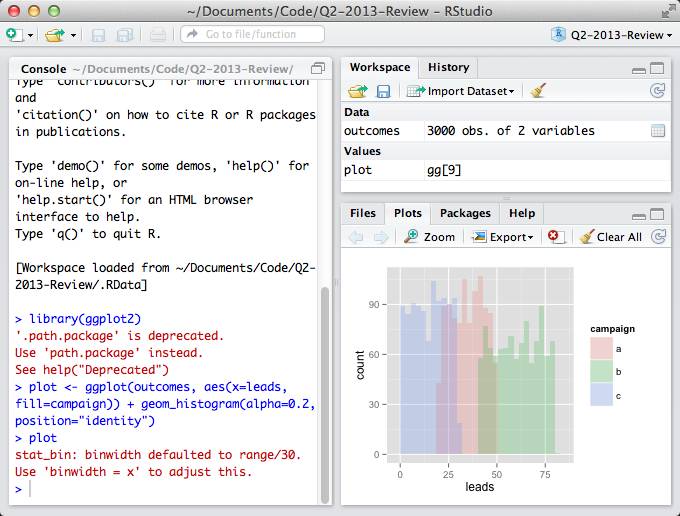Maximize the Console pane

tap(318, 68)
